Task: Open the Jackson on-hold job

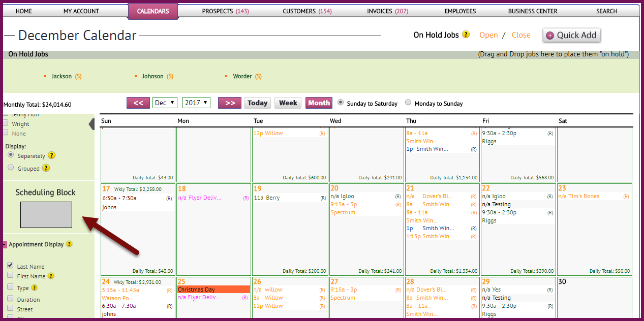Action: 62,76
